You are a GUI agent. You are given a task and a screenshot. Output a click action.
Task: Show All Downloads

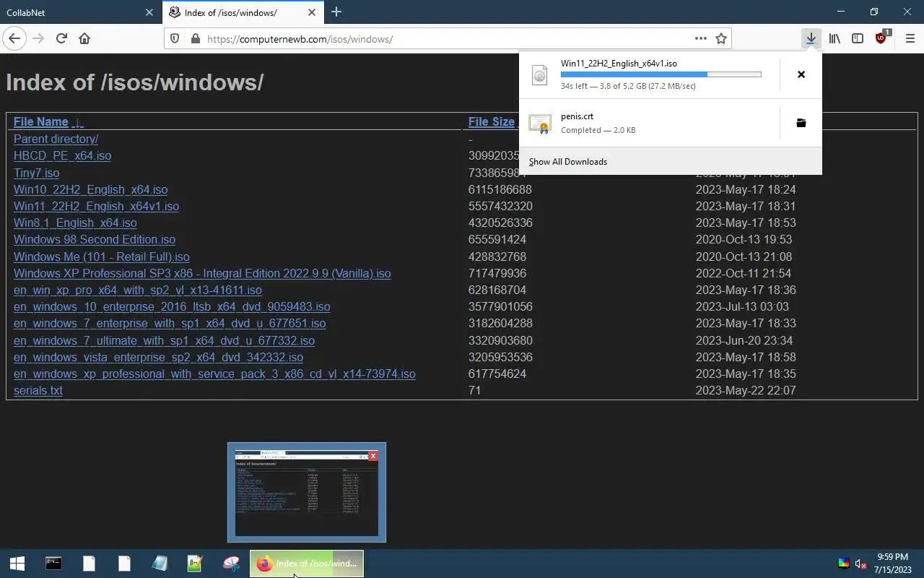[x=568, y=162]
